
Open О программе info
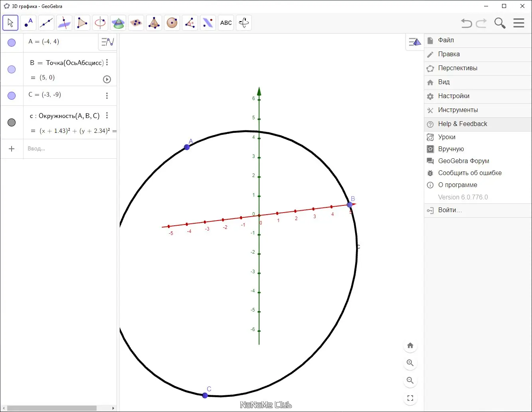(x=478, y=185)
